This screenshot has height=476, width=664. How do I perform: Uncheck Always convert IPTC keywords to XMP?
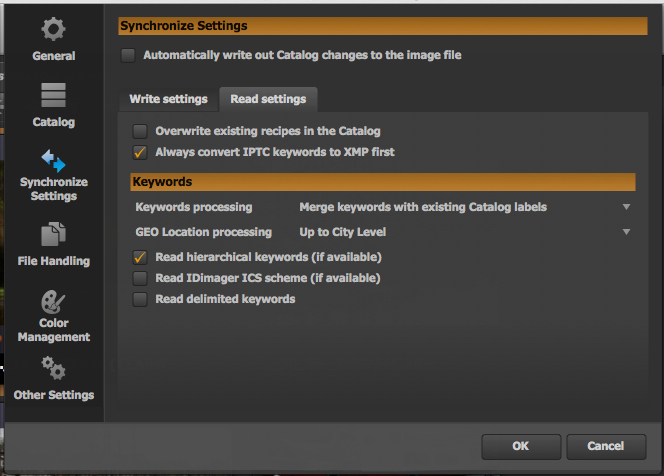[140, 152]
